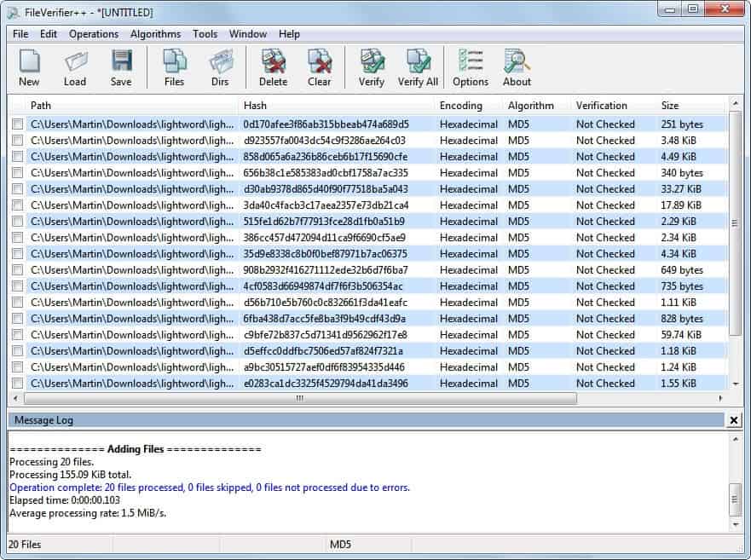The image size is (751, 560).
Task: Open the Tools menu
Action: (204, 34)
